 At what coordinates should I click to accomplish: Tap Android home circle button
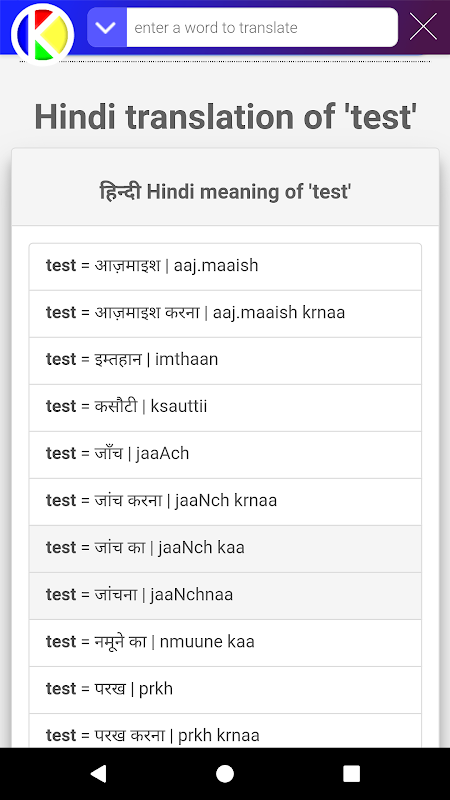pyautogui.click(x=225, y=773)
